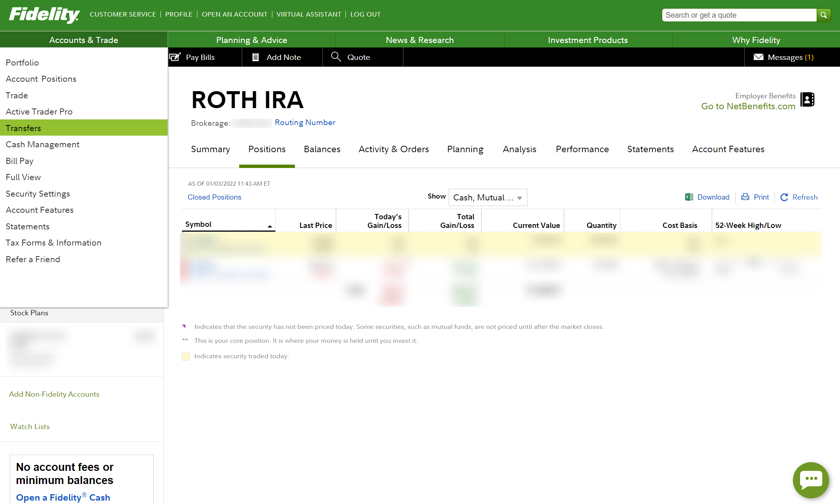Open the Planning tab
The height and width of the screenshot is (504, 840).
(x=465, y=149)
